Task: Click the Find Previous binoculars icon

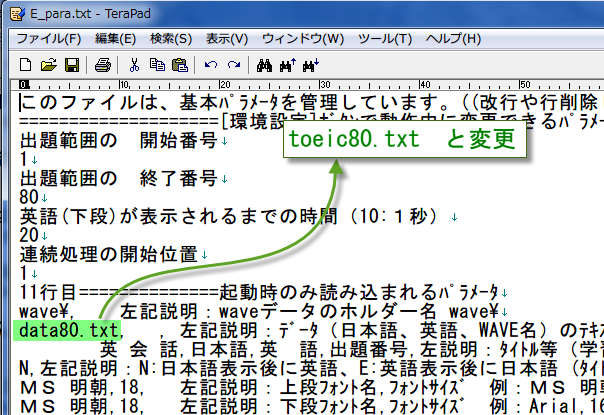Action: (x=287, y=66)
